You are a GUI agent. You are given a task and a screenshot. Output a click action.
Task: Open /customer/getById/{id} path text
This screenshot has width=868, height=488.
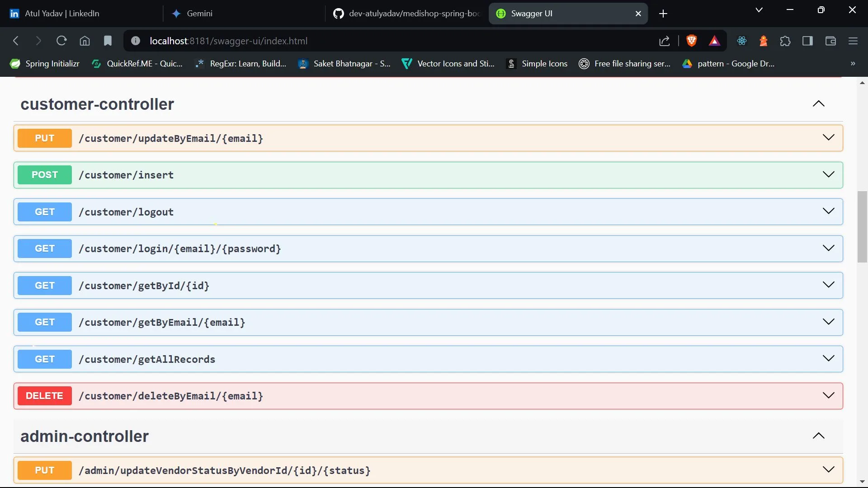[144, 286]
